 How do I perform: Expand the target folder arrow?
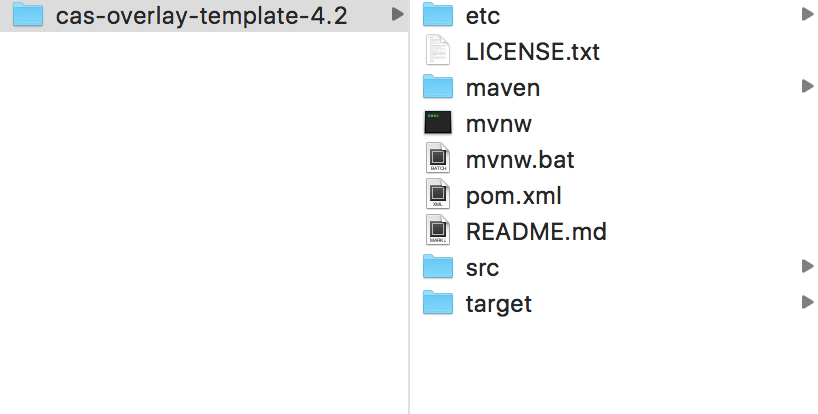(x=807, y=303)
